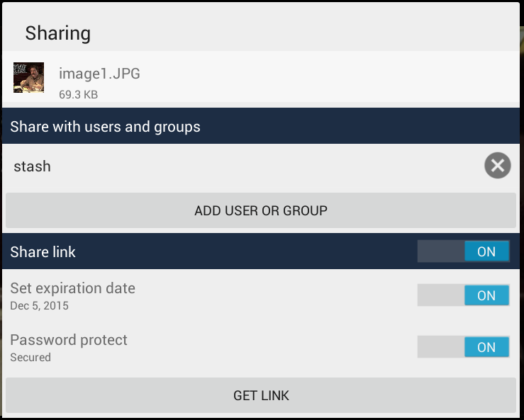This screenshot has width=524, height=420.
Task: Click the 69.3 KB file size text
Action: point(79,94)
